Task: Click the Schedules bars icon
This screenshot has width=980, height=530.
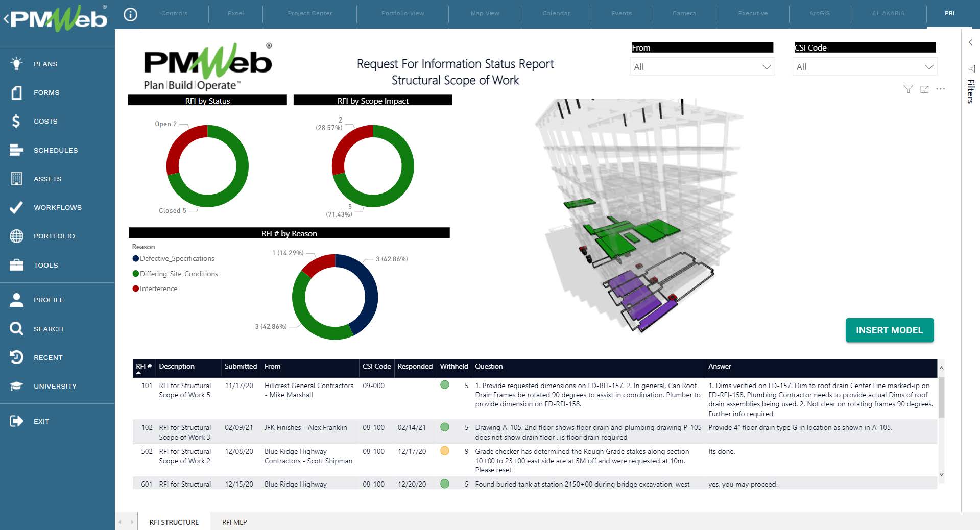Action: coord(16,150)
